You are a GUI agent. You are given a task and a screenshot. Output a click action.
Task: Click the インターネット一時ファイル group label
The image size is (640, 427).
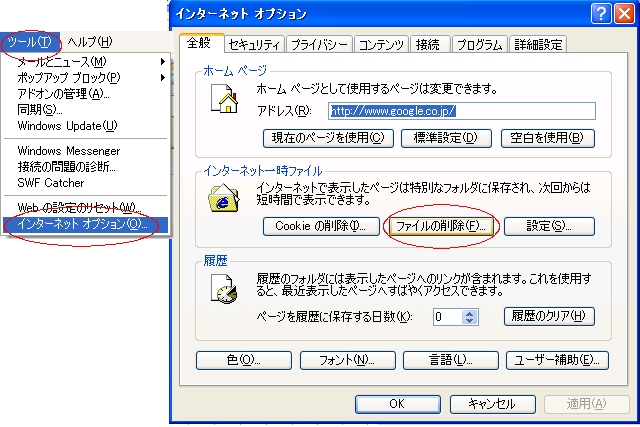pos(263,171)
